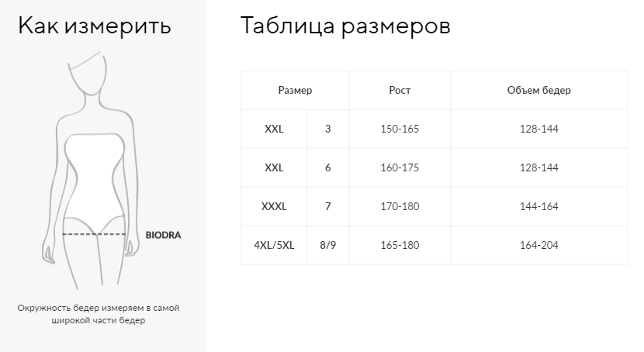Click the 'Как измерить' heading
644x352 pixels.
click(x=94, y=26)
